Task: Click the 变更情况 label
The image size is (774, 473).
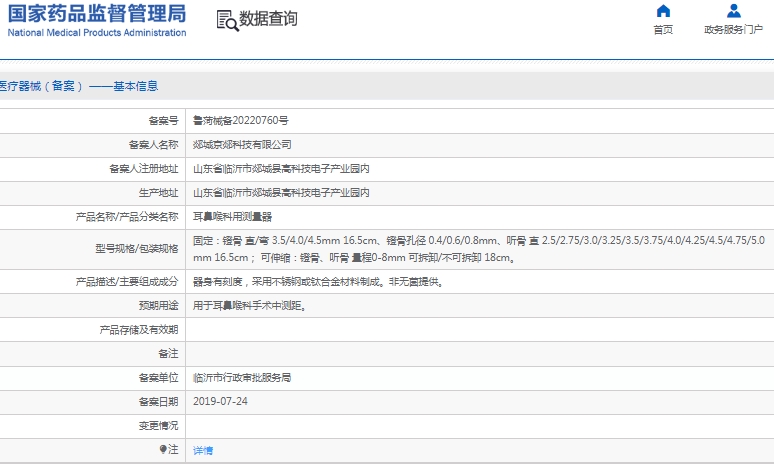Action: pos(158,426)
